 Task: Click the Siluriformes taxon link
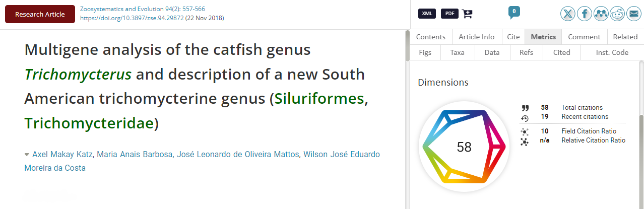pos(319,99)
